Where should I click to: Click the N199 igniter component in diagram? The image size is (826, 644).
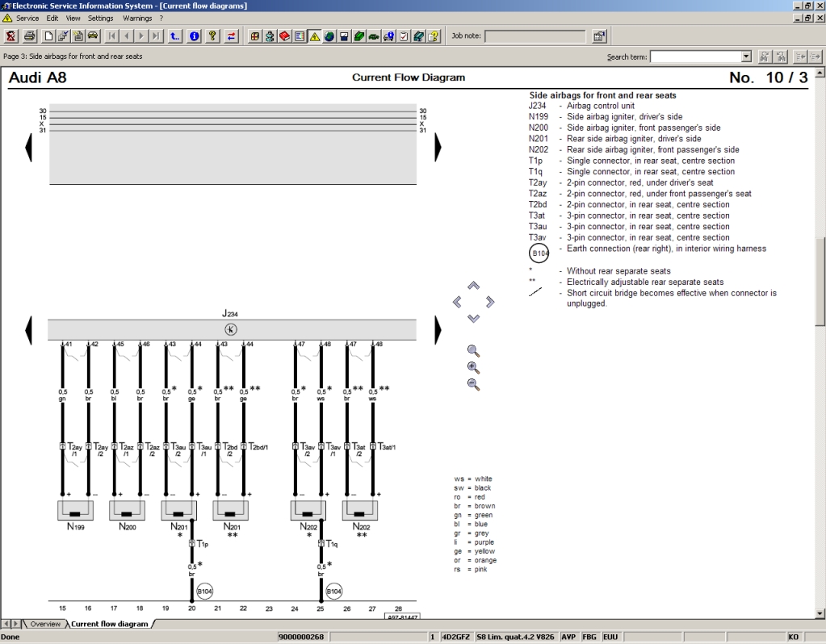[75, 510]
